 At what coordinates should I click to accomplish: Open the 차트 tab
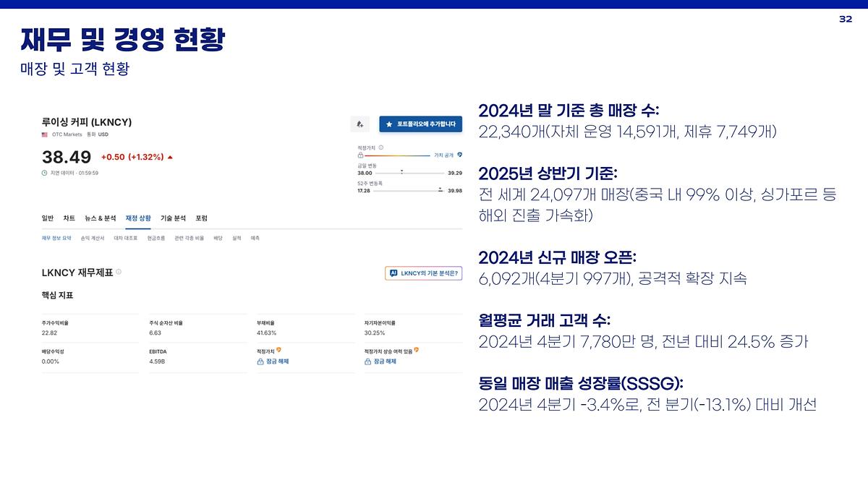point(69,218)
